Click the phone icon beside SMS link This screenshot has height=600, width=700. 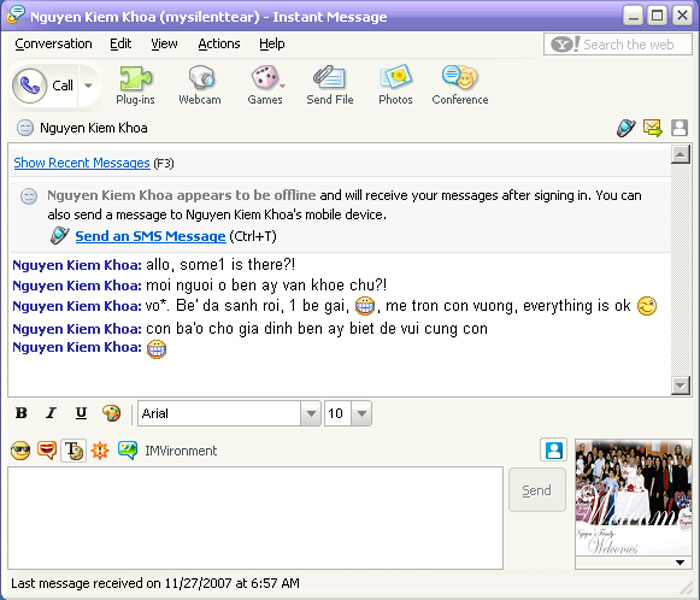(x=60, y=235)
